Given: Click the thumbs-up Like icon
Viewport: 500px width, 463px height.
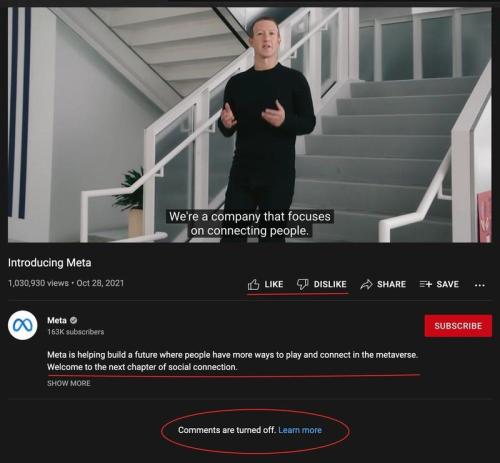Looking at the screenshot, I should tap(253, 284).
